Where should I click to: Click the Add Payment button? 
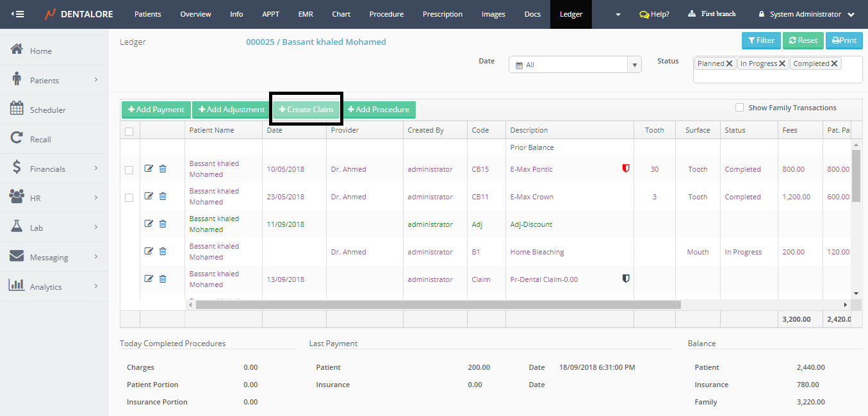pyautogui.click(x=156, y=110)
